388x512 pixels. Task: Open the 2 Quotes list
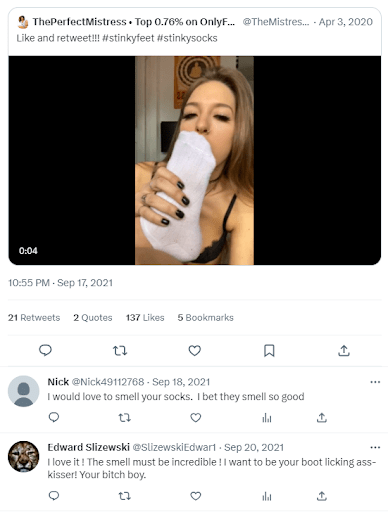93,318
